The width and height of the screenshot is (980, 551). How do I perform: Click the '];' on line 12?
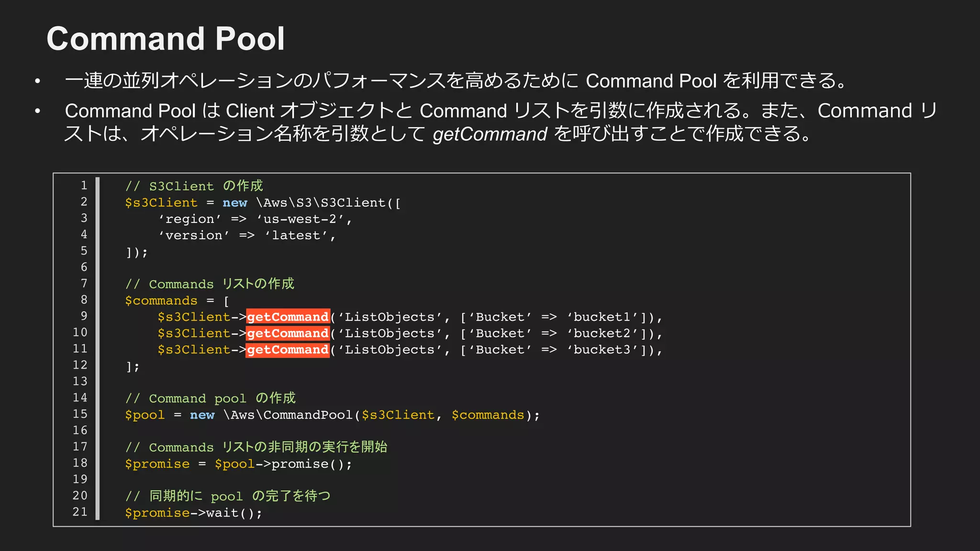133,366
